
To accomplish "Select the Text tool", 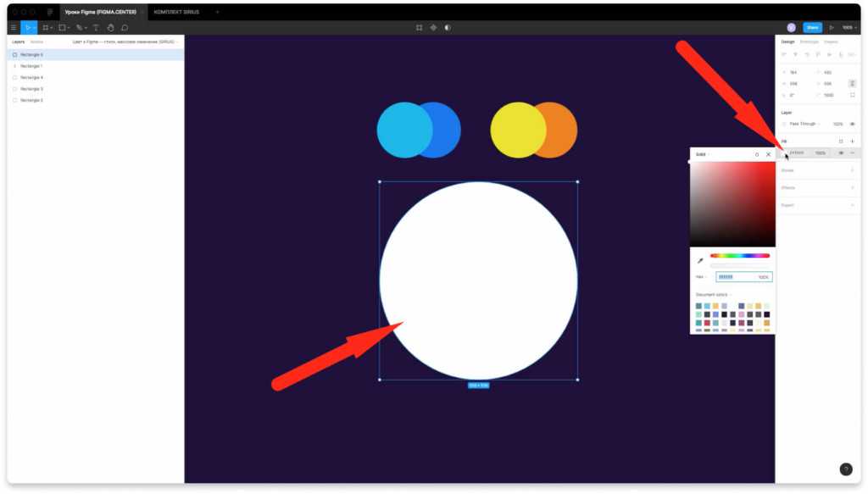I will point(96,28).
